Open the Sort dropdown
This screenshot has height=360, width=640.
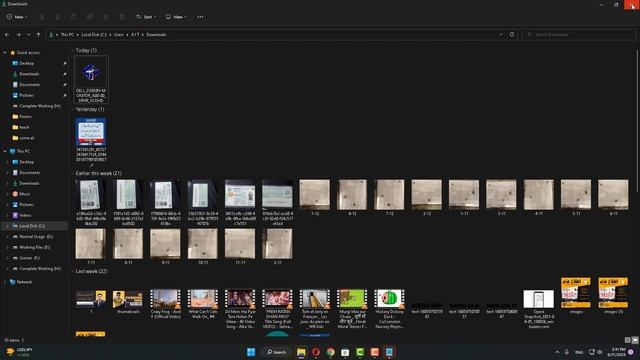(x=146, y=17)
